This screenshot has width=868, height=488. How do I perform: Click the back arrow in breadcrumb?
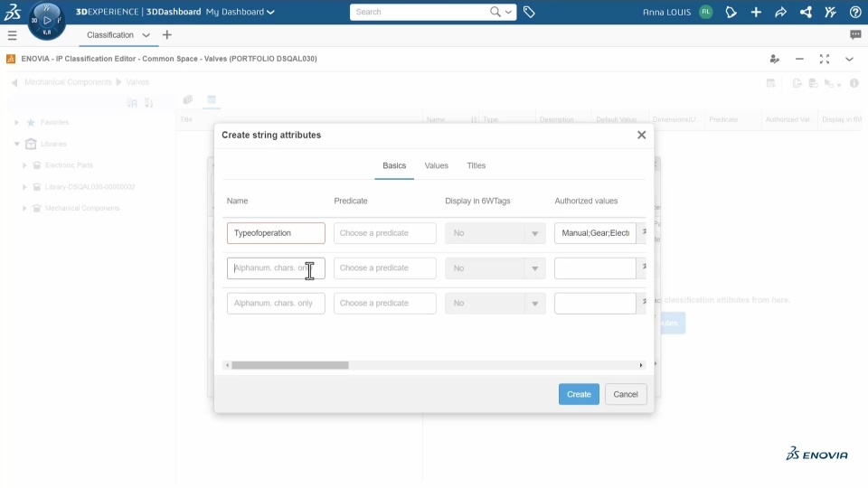coord(14,82)
